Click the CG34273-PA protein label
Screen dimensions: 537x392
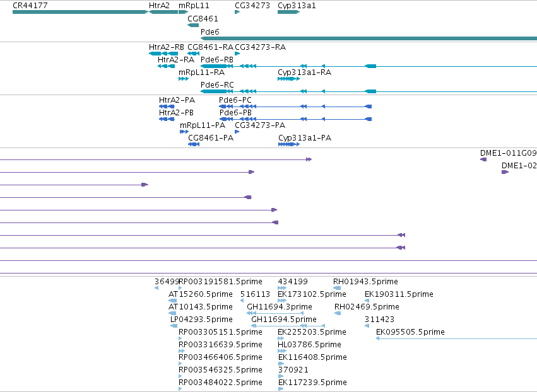tap(260, 125)
